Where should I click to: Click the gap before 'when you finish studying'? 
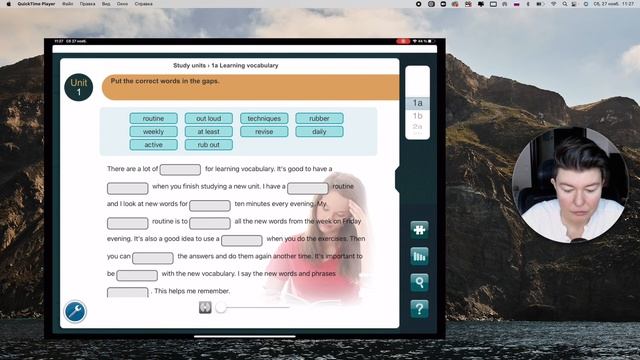pos(127,188)
